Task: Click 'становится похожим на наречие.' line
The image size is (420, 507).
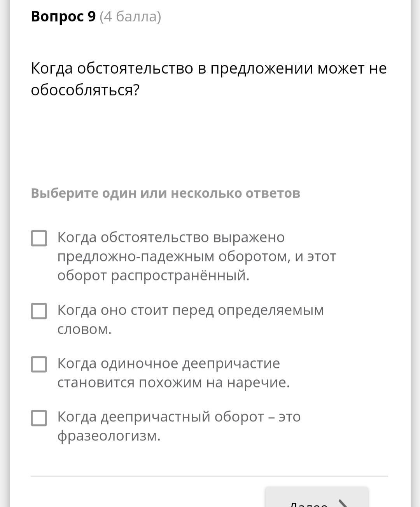Action: click(x=173, y=382)
